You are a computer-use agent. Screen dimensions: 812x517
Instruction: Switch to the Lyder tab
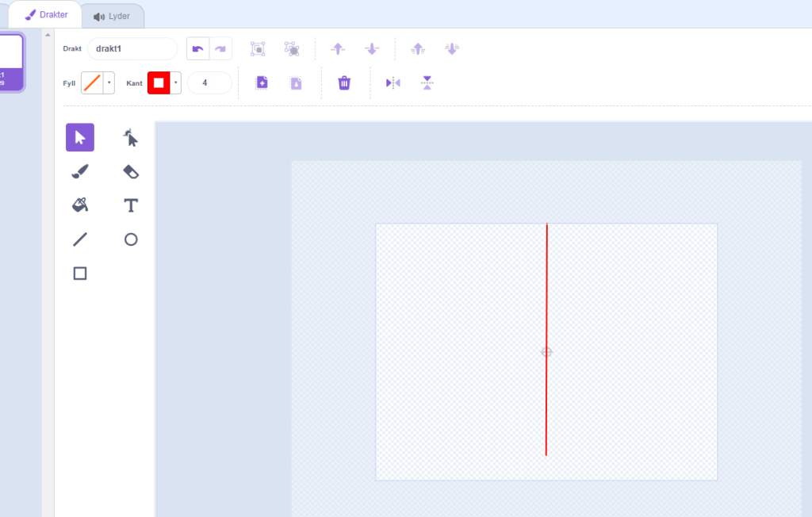(112, 16)
